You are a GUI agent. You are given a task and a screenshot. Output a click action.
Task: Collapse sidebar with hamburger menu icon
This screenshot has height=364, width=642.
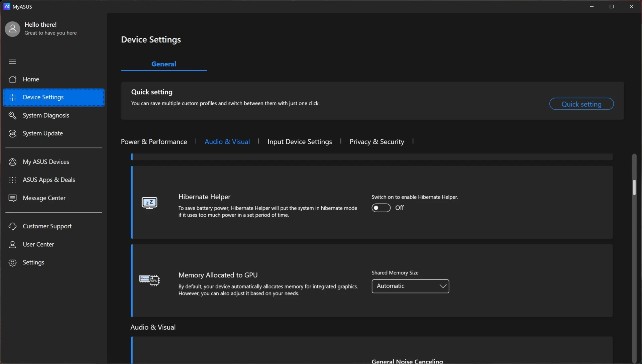click(x=12, y=62)
